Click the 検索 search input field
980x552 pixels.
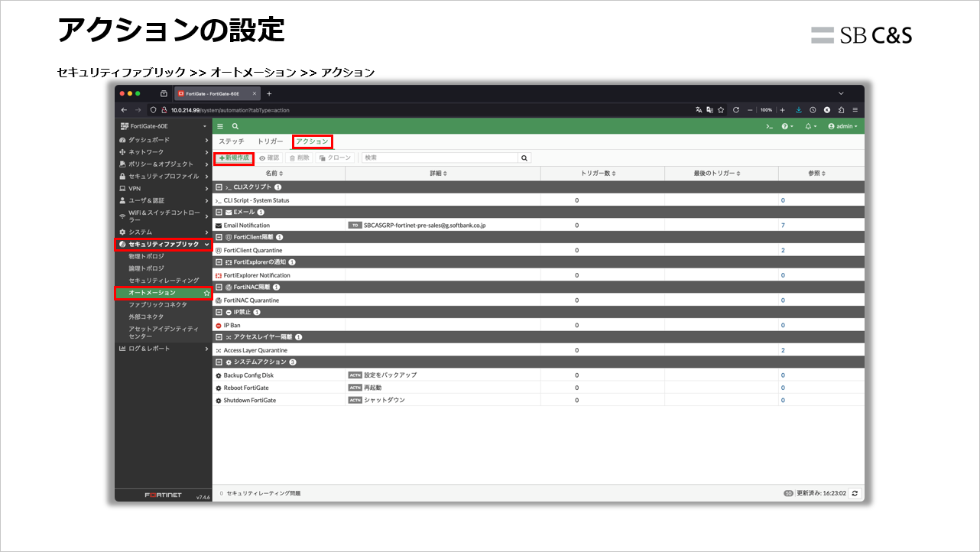(x=440, y=157)
